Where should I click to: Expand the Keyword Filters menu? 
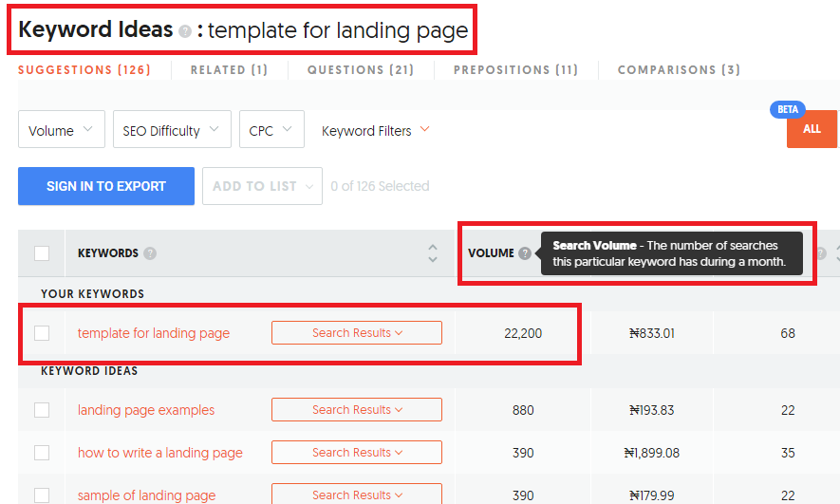click(x=376, y=131)
